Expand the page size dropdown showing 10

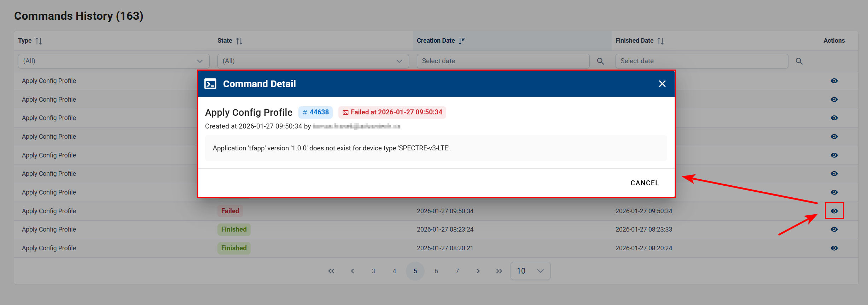click(x=530, y=271)
